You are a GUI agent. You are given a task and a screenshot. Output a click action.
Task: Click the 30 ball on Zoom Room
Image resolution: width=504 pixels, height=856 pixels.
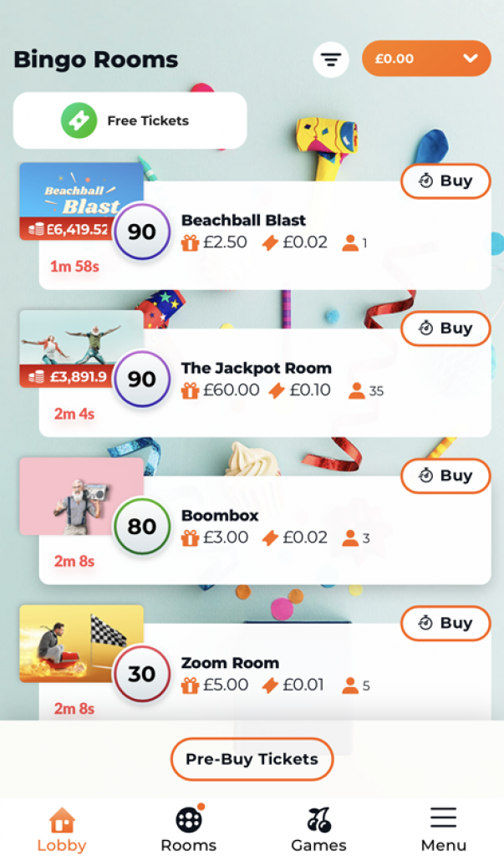[142, 674]
